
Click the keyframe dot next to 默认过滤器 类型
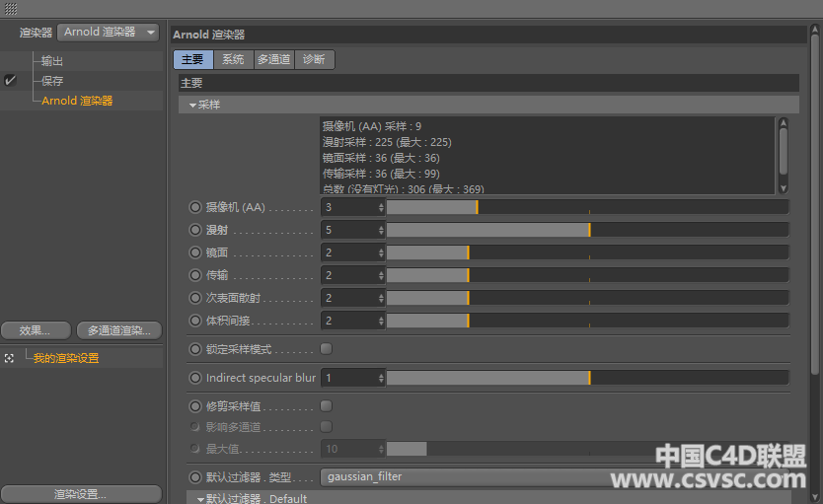click(194, 477)
